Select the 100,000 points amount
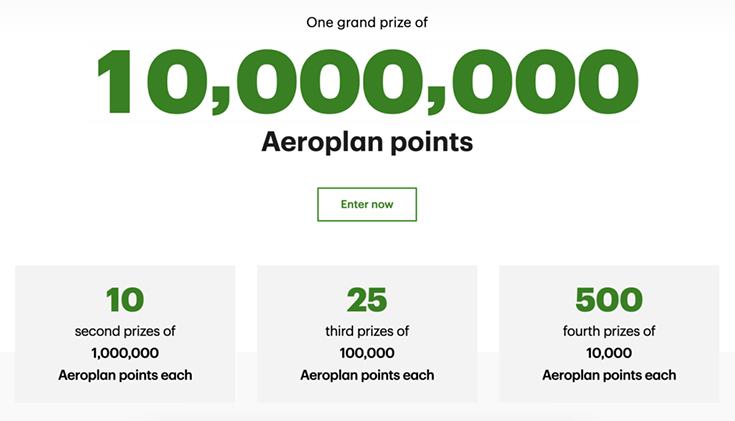Viewport: 735px width, 421px height. pos(367,353)
